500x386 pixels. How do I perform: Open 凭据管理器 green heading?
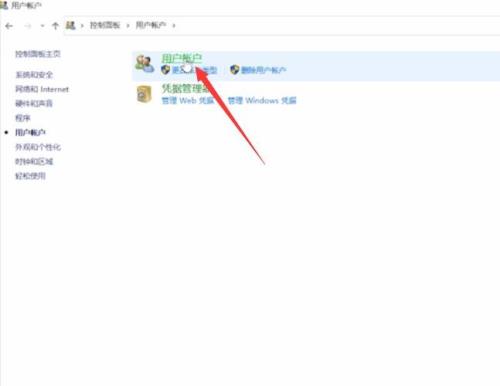(185, 89)
